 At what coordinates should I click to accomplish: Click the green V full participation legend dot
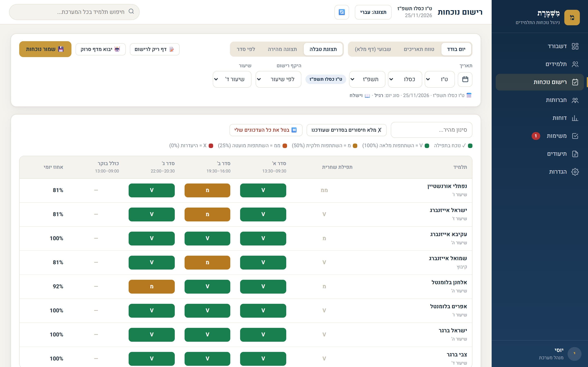pyautogui.click(x=427, y=146)
